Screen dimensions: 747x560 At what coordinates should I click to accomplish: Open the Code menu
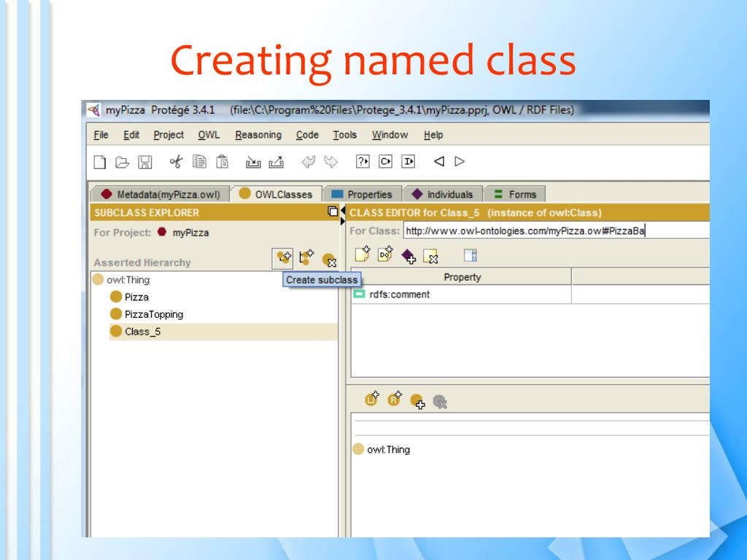click(307, 135)
